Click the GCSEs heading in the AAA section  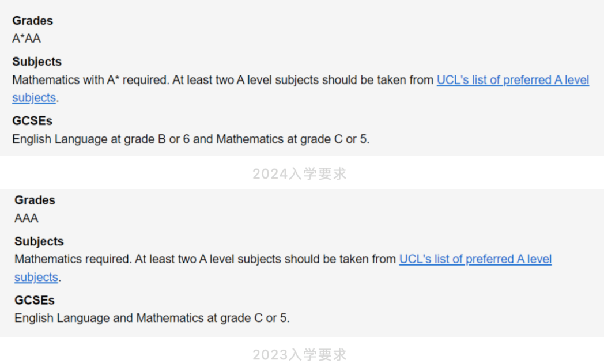click(x=34, y=300)
